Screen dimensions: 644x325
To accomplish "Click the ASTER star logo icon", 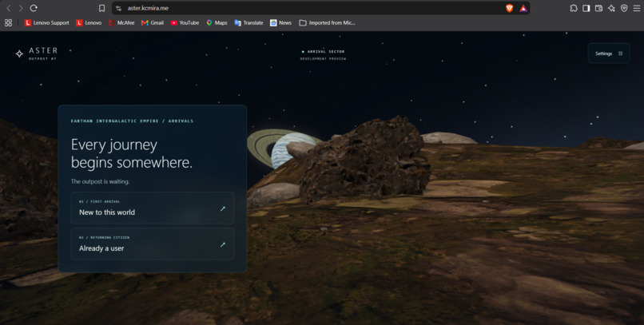I will [19, 54].
